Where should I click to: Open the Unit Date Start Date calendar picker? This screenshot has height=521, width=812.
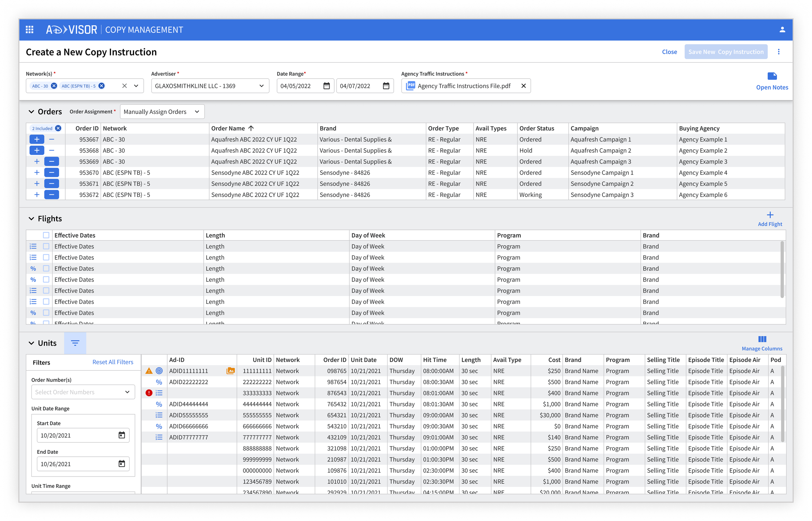pos(122,435)
